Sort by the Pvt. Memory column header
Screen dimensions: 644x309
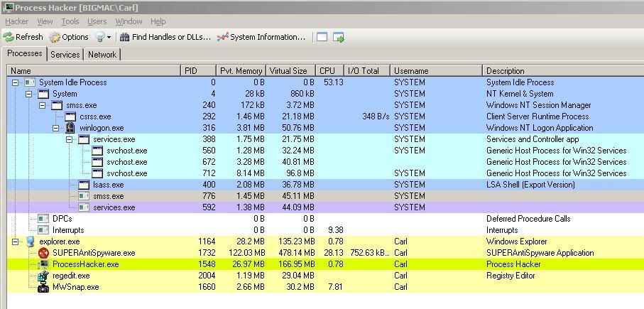[x=241, y=70]
